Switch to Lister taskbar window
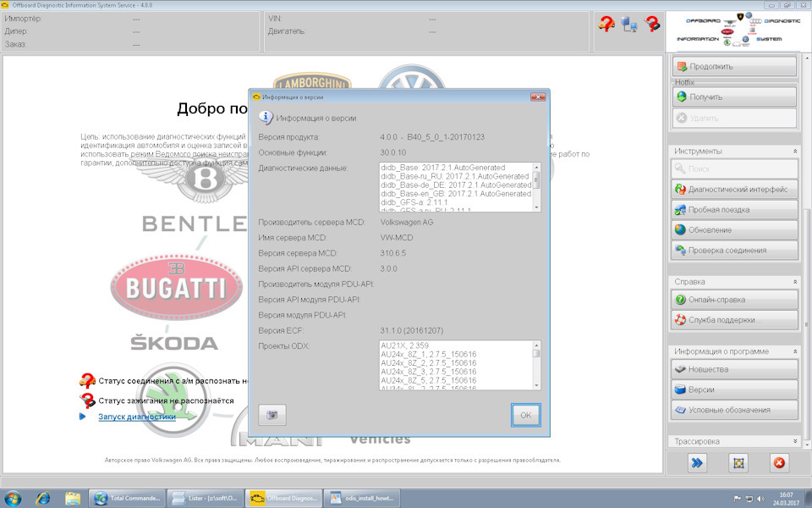Image resolution: width=812 pixels, height=508 pixels. pos(206,498)
